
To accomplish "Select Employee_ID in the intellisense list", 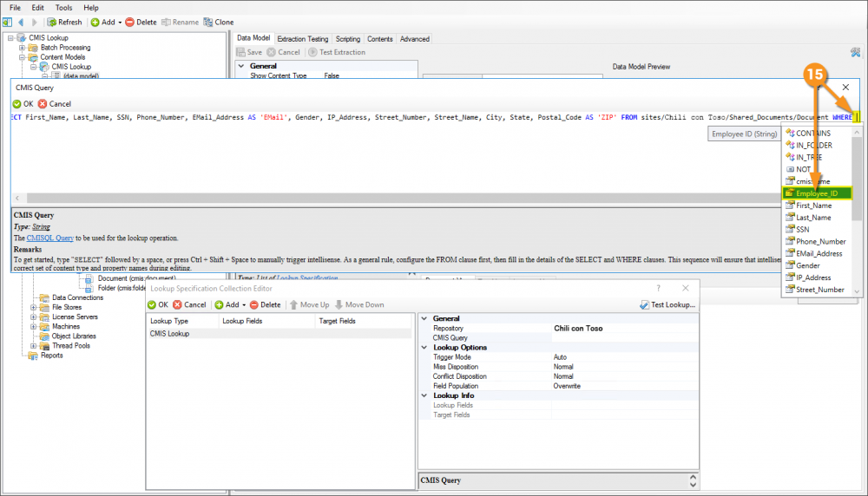I will coord(817,193).
